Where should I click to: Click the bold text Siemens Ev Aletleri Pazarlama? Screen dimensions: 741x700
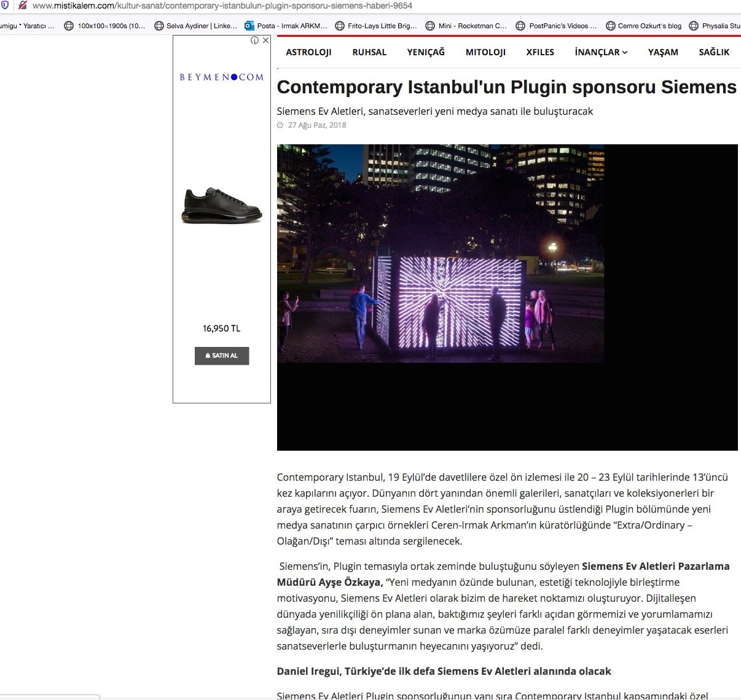point(656,566)
